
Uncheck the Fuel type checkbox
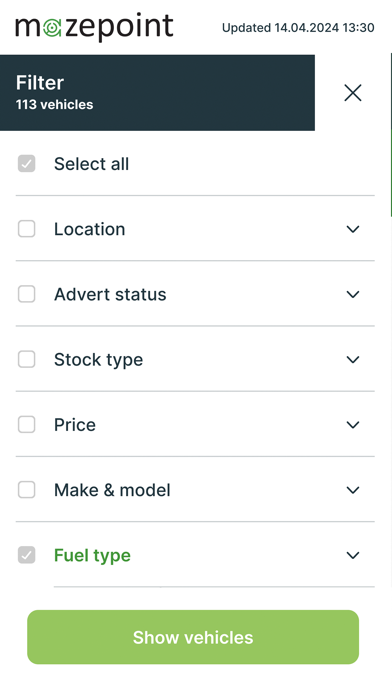27,555
